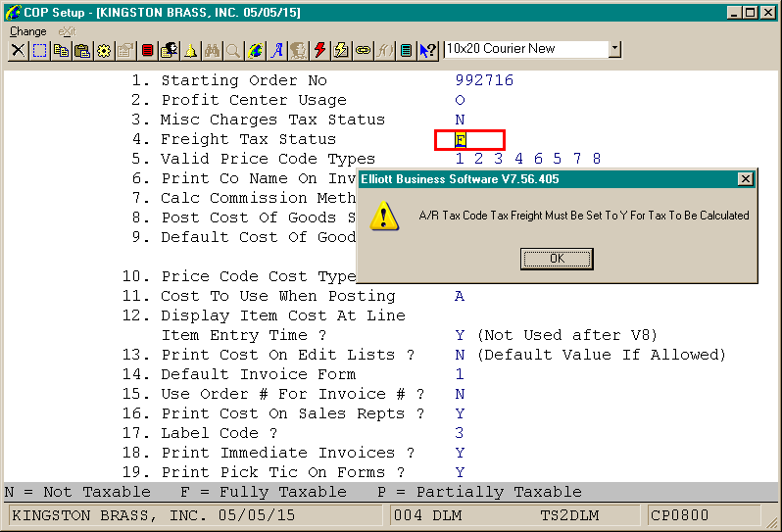Click the 'F = Fully Taxable' hint text

pos(264,492)
